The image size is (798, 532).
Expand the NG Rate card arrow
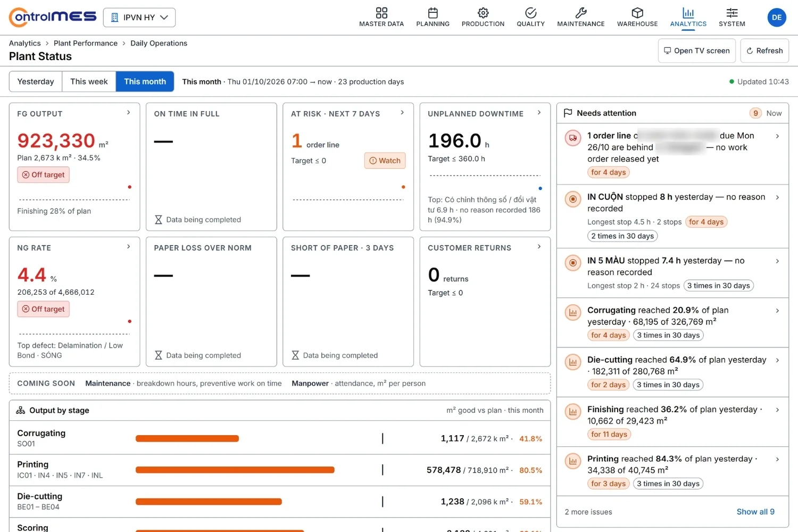point(128,246)
